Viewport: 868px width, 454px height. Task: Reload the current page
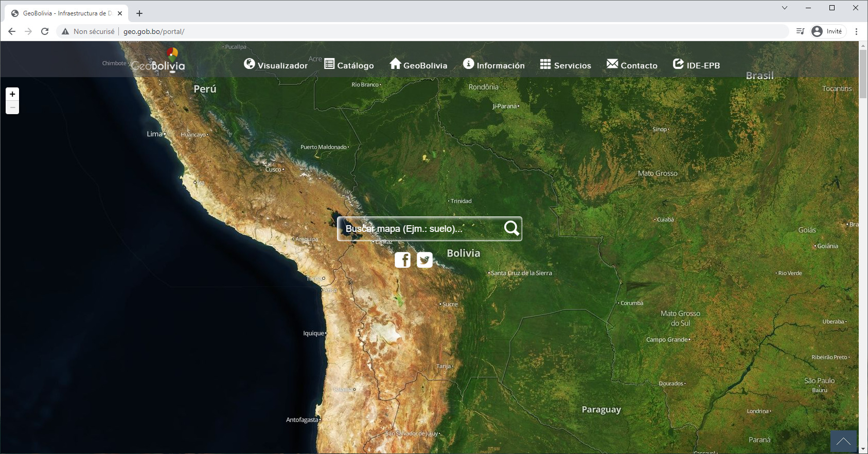click(x=45, y=31)
